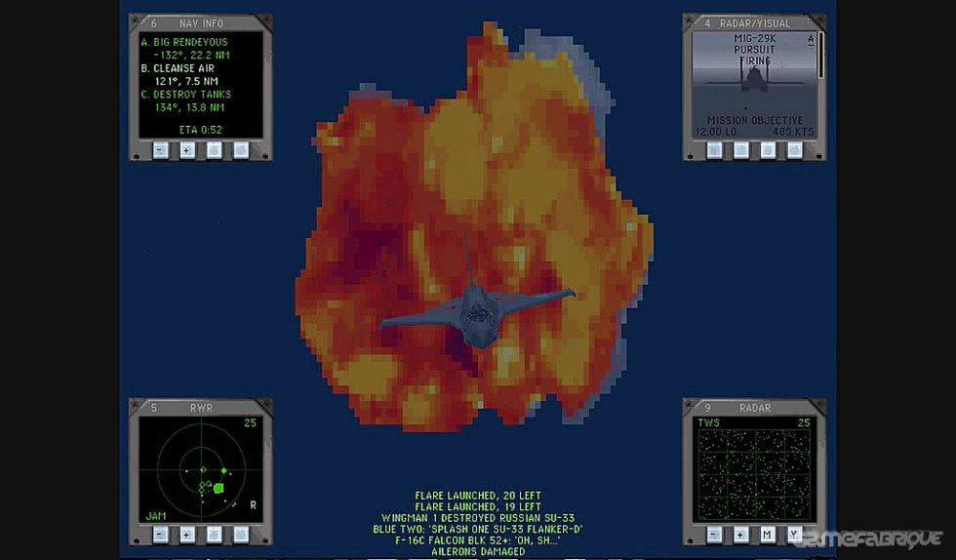
Task: Click the minus button on NAV INFO panel
Action: pyautogui.click(x=160, y=149)
